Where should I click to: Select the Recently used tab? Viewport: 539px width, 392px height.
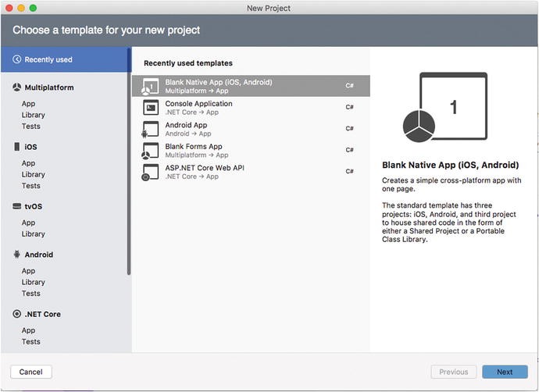click(66, 59)
